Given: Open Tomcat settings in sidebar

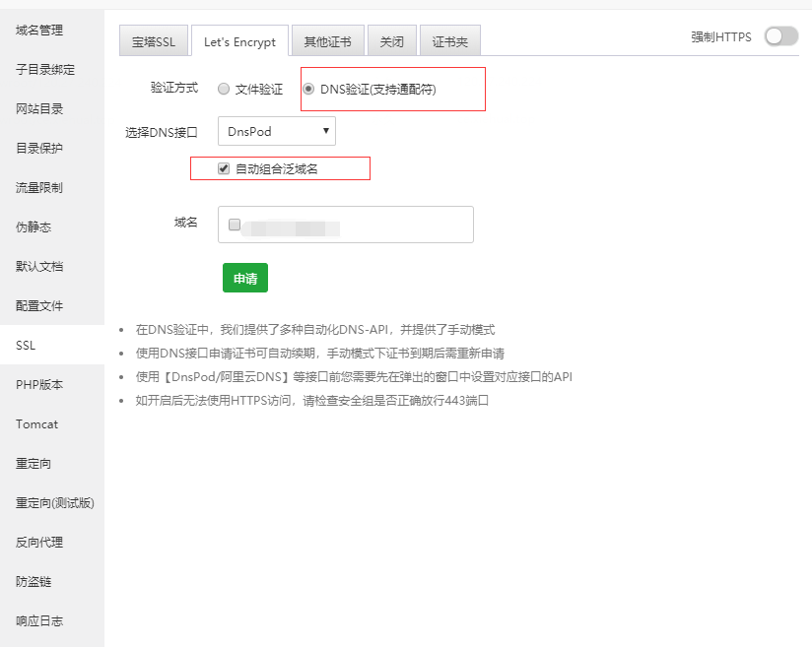Looking at the screenshot, I should click(x=36, y=424).
